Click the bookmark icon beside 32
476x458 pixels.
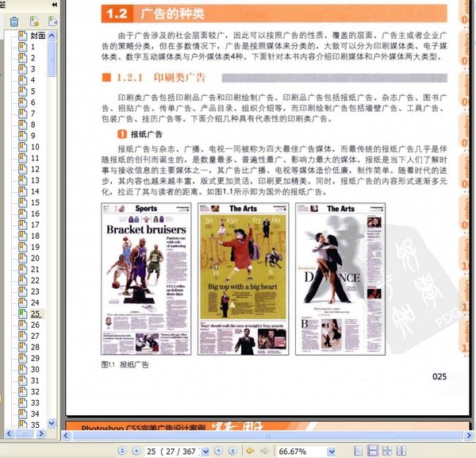[x=23, y=391]
